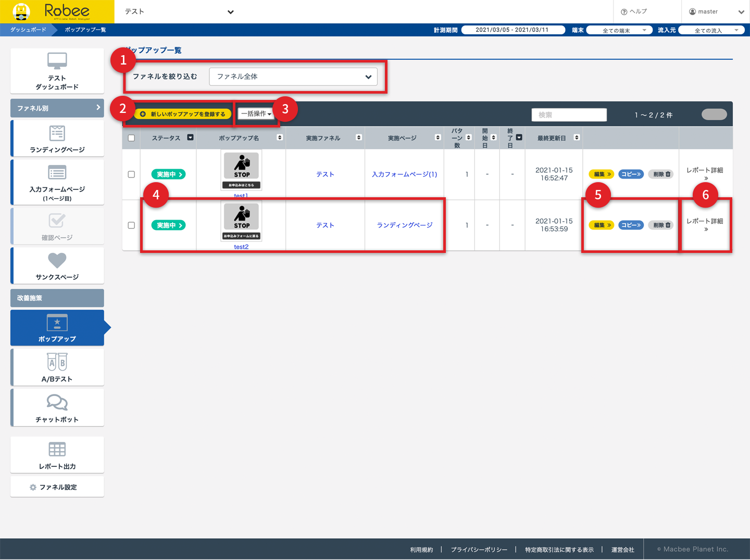
Task: Expand the ファネル全体 filter dropdown
Action: [293, 77]
